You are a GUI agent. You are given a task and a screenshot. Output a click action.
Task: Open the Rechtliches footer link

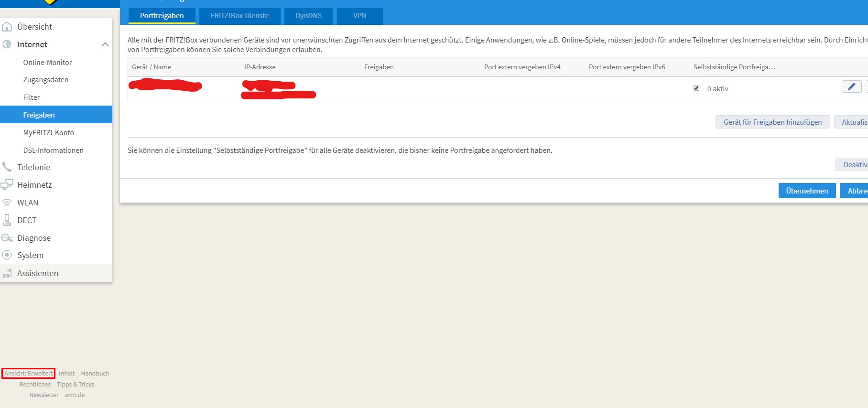(x=35, y=384)
